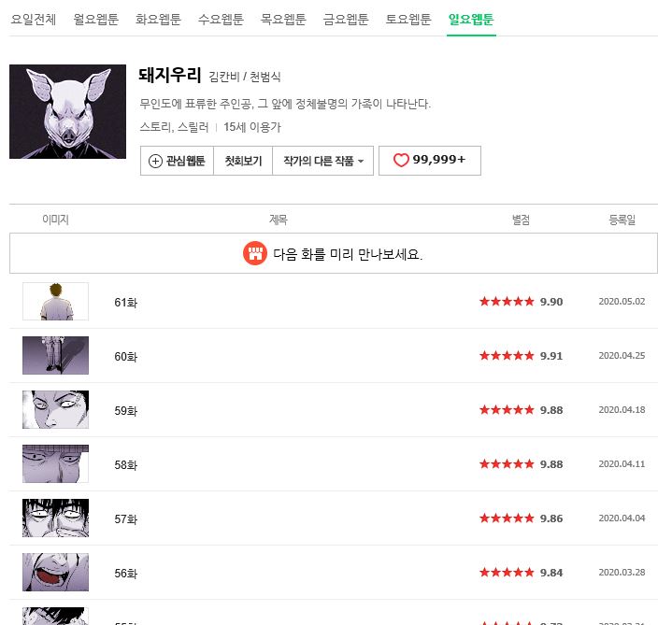Image resolution: width=672 pixels, height=625 pixels.
Task: Switch to 화요웹툰 tab
Action: [x=158, y=20]
